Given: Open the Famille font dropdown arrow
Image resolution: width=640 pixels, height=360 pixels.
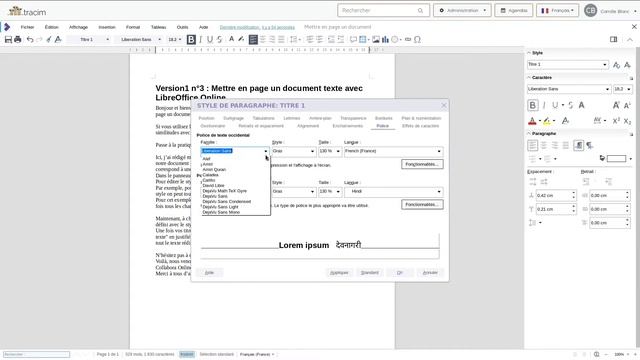Looking at the screenshot, I should click(266, 151).
